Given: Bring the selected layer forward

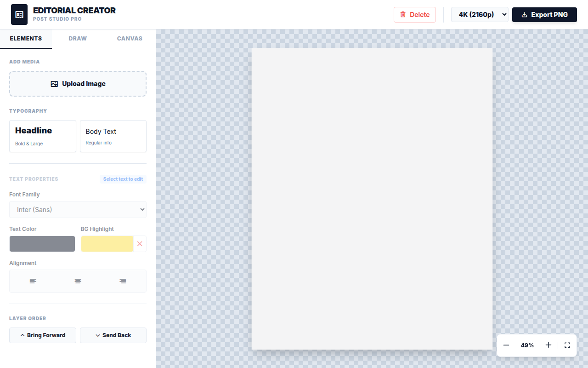Looking at the screenshot, I should [x=43, y=335].
